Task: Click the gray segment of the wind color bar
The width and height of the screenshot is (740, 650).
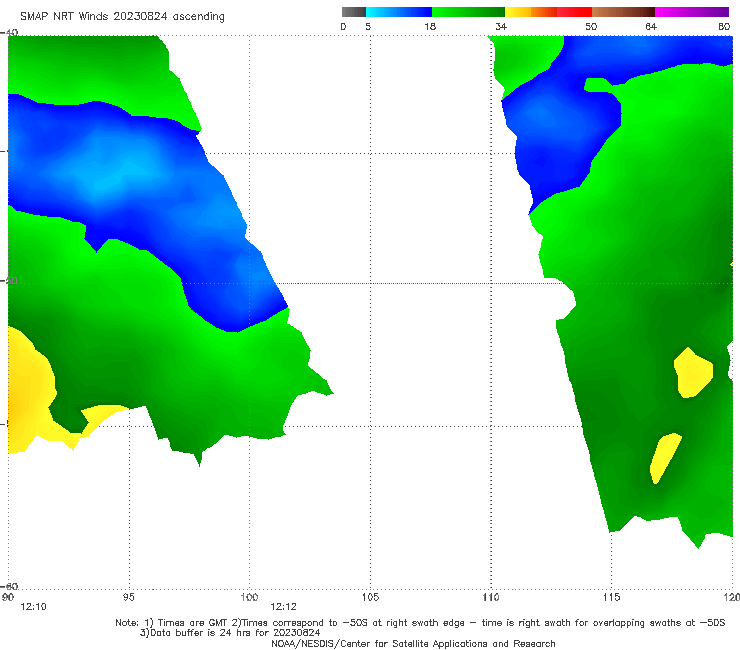Action: (x=354, y=12)
